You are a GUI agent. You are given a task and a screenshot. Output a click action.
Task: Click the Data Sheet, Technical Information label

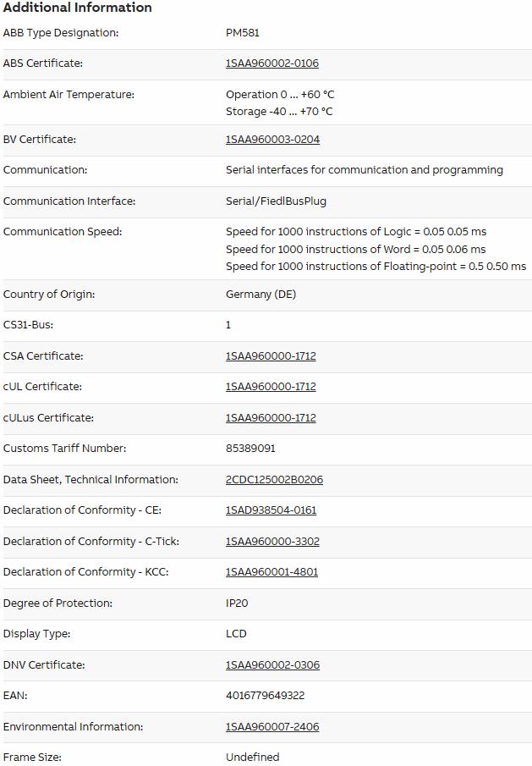pos(90,480)
